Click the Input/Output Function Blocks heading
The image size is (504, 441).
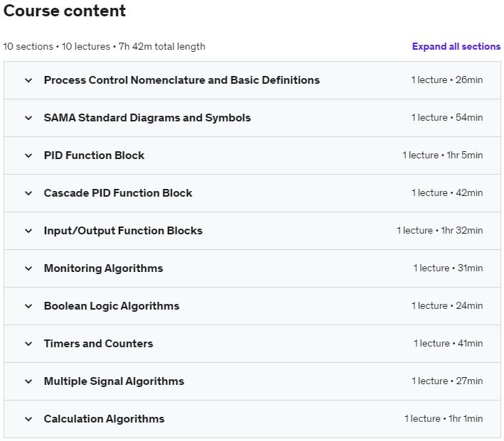point(123,231)
